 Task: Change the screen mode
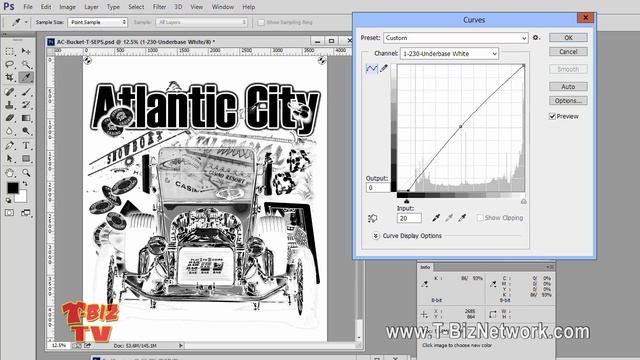point(26,213)
